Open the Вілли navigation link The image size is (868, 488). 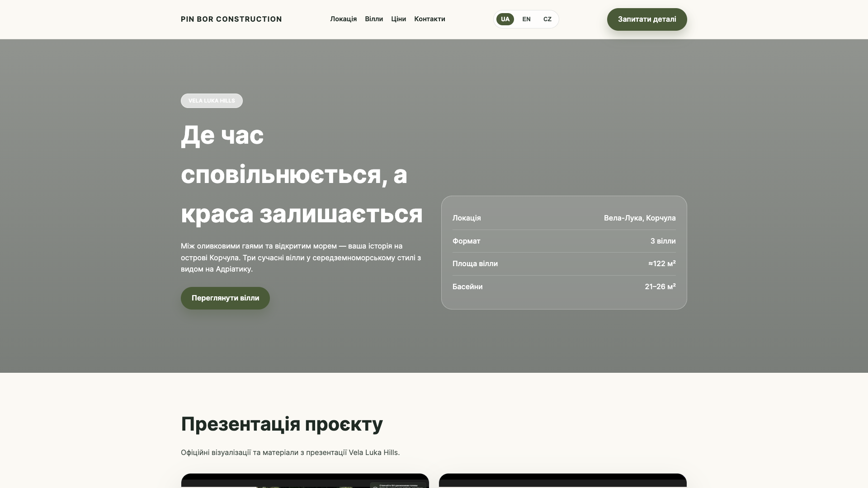pos(374,19)
